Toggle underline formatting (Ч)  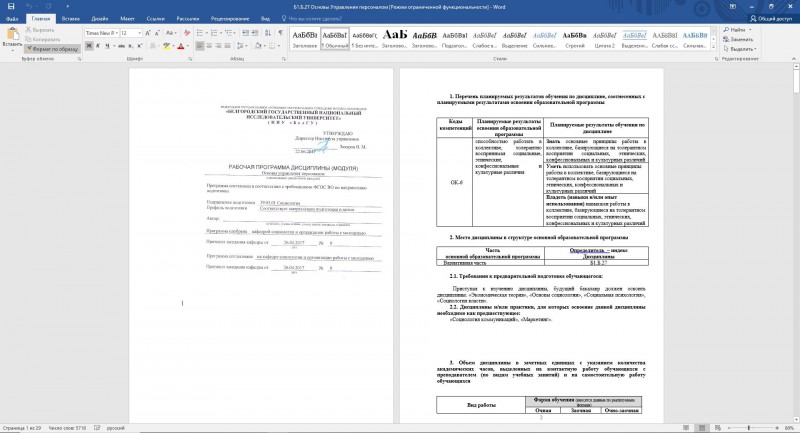tap(107, 46)
